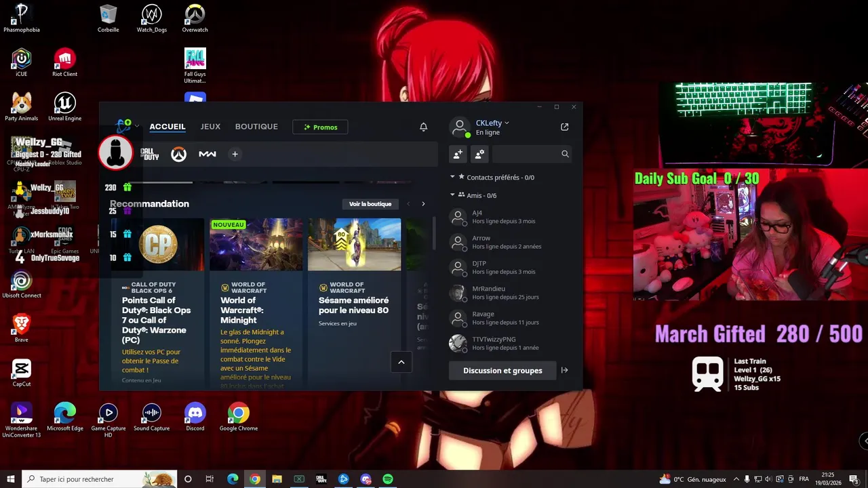Viewport: 868px width, 488px height.
Task: Launch the Brave browser desktop shortcut
Action: click(22, 328)
